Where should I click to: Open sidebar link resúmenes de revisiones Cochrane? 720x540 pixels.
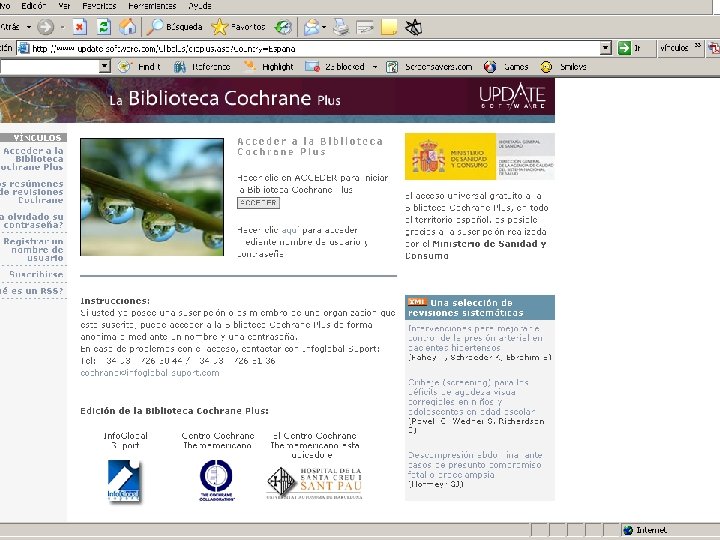[x=32, y=192]
